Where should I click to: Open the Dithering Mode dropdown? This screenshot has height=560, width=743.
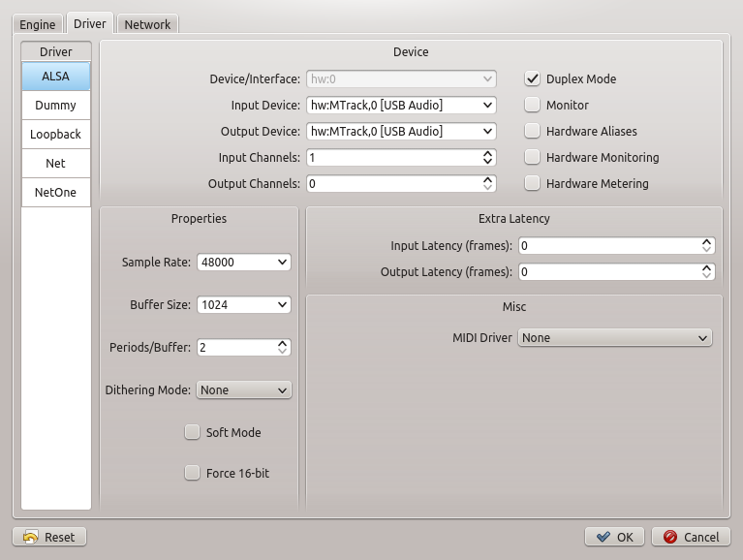click(x=243, y=389)
